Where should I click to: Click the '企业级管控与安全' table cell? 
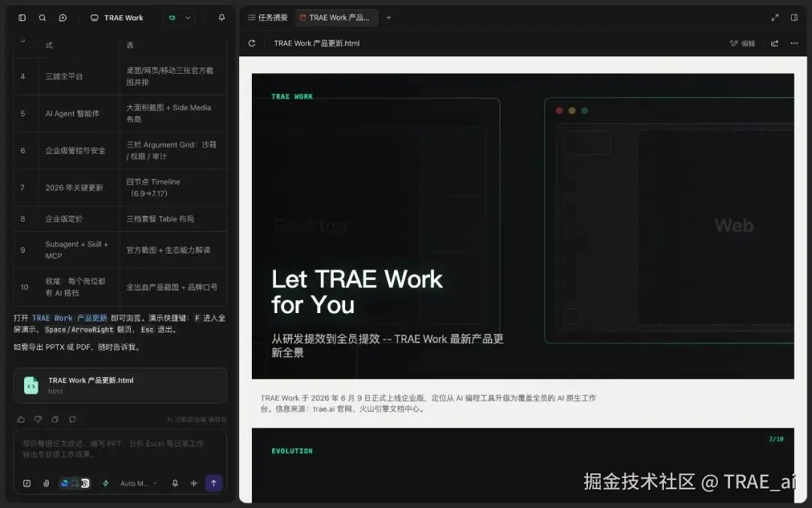pyautogui.click(x=79, y=151)
